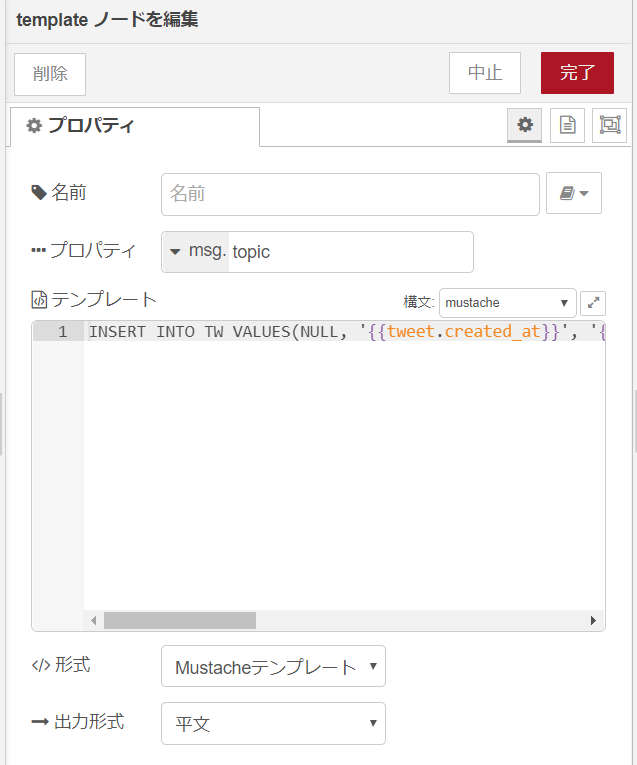Open node appearance settings icon

pos(610,125)
